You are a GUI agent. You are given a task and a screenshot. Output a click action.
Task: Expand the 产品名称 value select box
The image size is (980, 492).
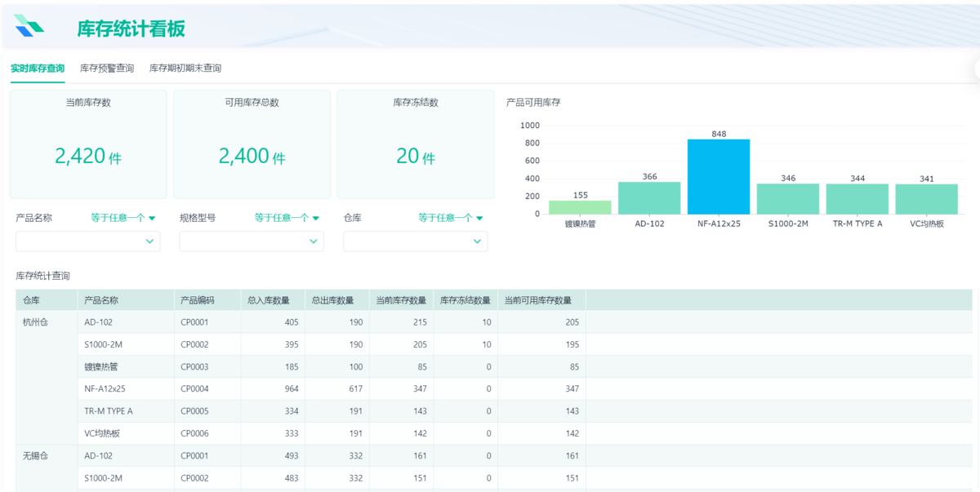(x=88, y=242)
